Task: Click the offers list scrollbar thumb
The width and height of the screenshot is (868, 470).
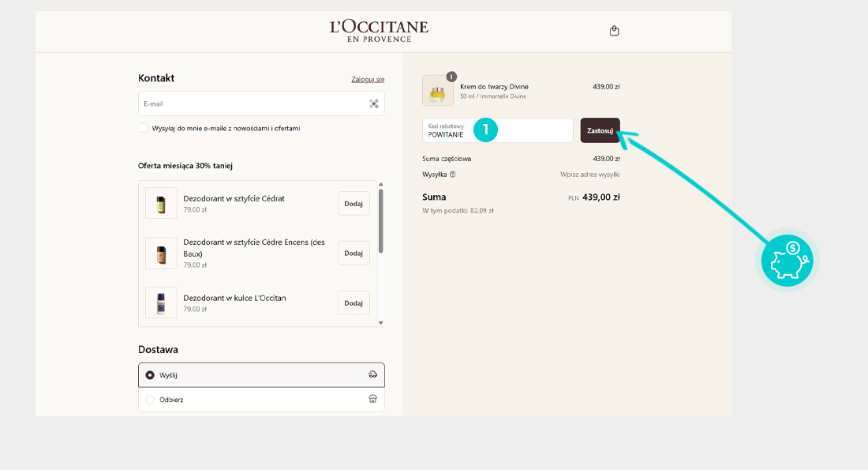Action: pos(381,221)
